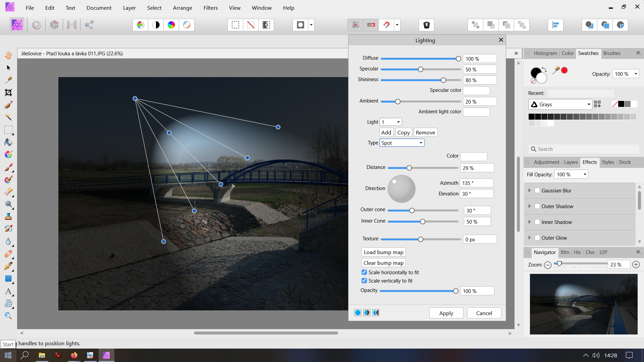Image resolution: width=644 pixels, height=362 pixels.
Task: Enable the Gaussian Blur effect checkbox
Action: (537, 190)
